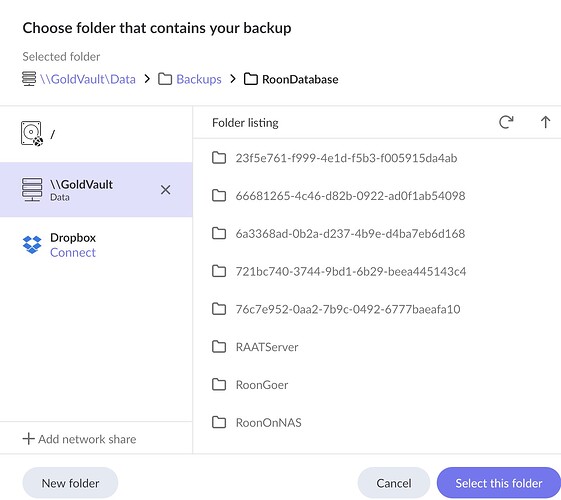Click the GoldVault server icon in the sidebar

[x=32, y=190]
